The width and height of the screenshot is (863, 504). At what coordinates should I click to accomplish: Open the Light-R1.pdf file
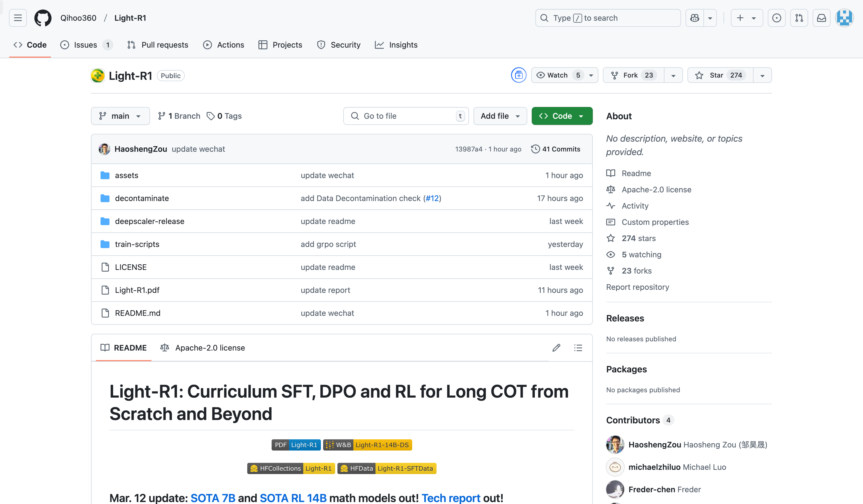click(137, 290)
